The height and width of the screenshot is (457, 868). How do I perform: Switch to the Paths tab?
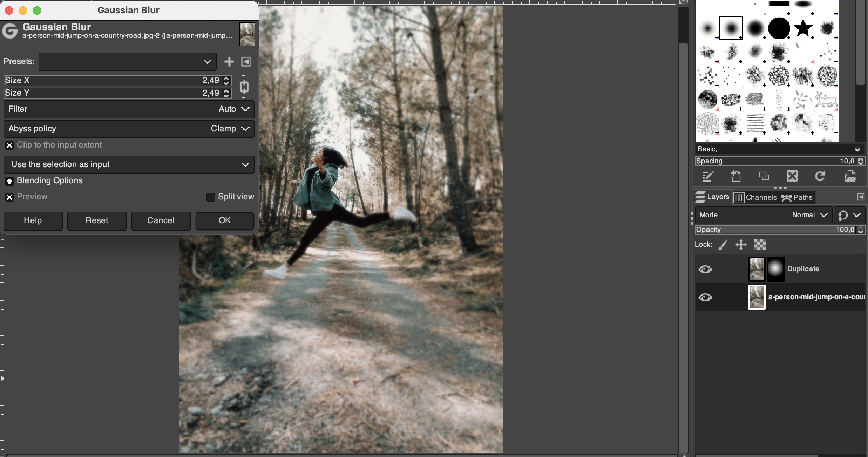[x=798, y=197]
